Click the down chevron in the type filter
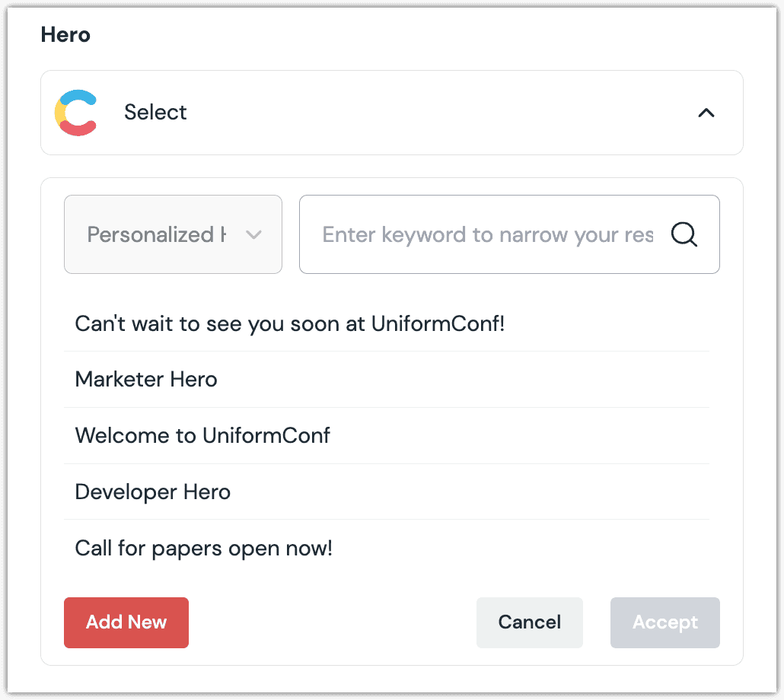 pyautogui.click(x=253, y=234)
